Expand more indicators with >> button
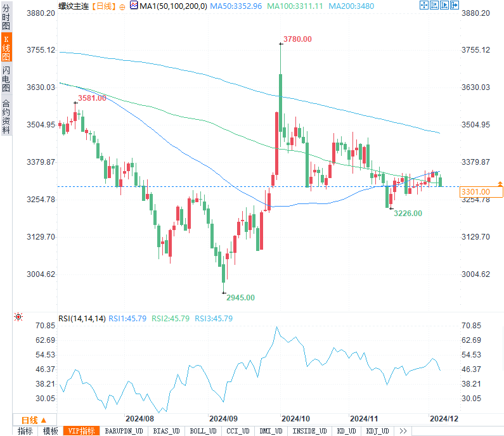Screen dimensions: 504x436 coord(403,431)
